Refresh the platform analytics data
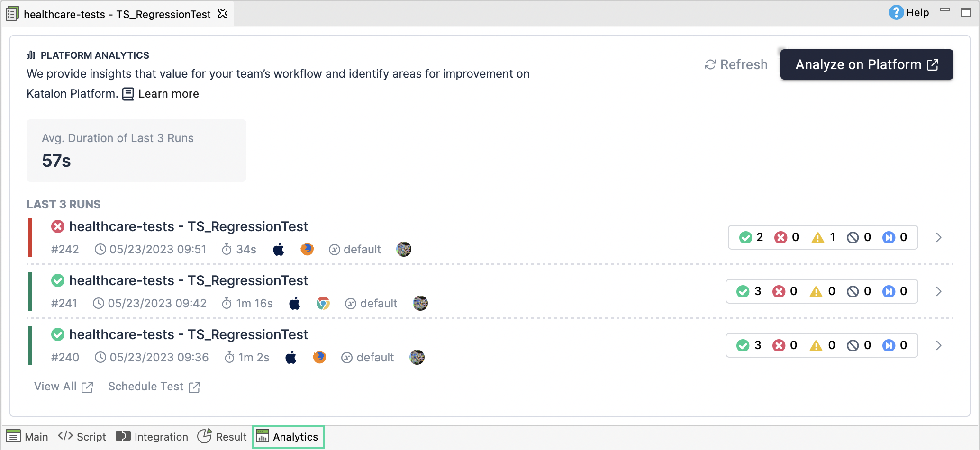 click(x=736, y=64)
